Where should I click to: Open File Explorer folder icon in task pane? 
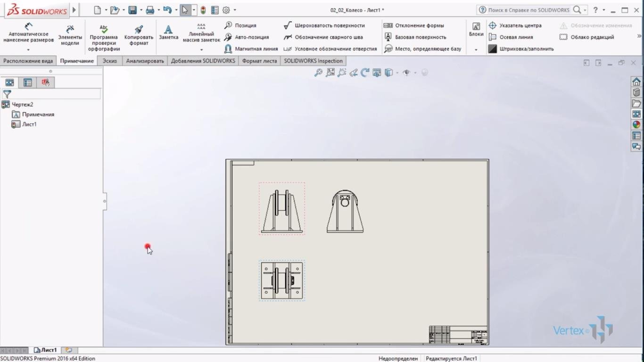tap(636, 103)
